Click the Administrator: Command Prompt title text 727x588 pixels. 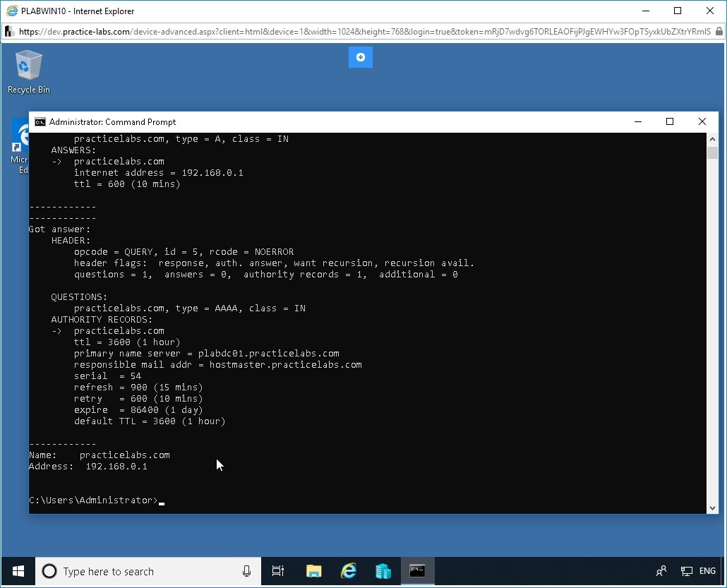point(112,122)
